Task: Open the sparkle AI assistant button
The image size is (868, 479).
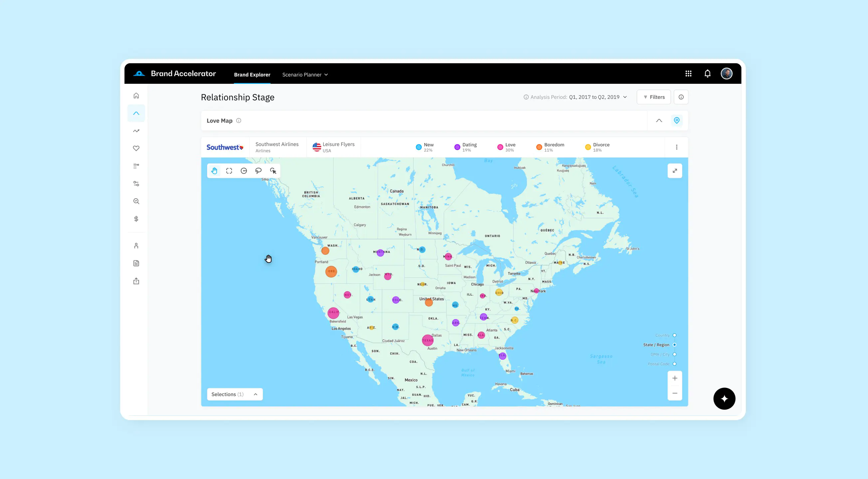Action: click(x=725, y=399)
